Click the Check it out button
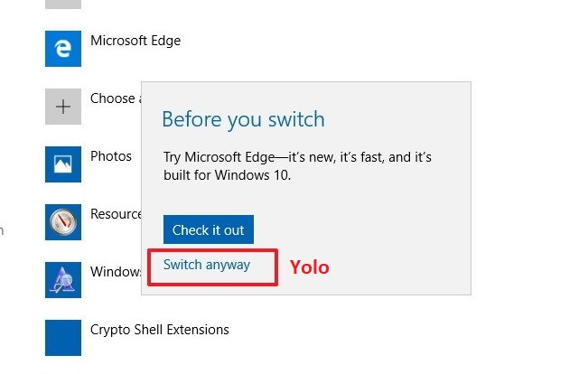The height and width of the screenshot is (374, 588). pyautogui.click(x=209, y=229)
